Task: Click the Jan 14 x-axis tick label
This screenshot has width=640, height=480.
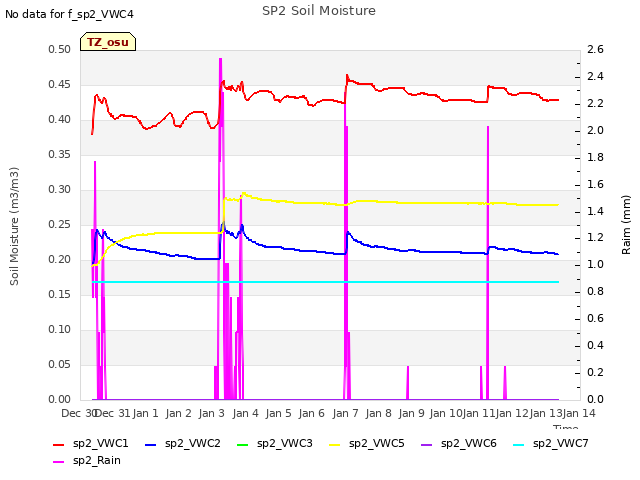Action: click(x=579, y=413)
